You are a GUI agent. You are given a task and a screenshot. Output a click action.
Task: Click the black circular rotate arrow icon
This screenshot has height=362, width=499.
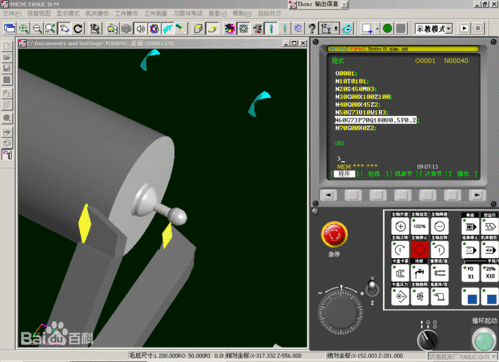[78, 29]
